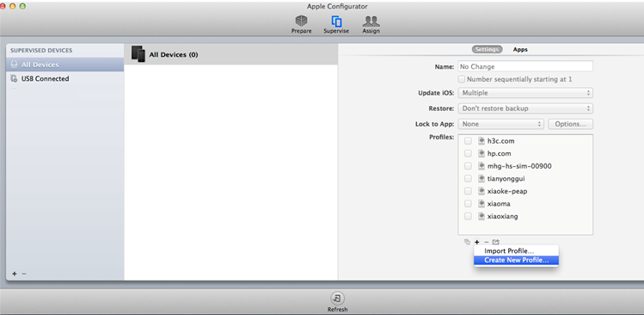Switch to the Apps tab
Viewport: 644px width, 315px height.
pos(520,49)
